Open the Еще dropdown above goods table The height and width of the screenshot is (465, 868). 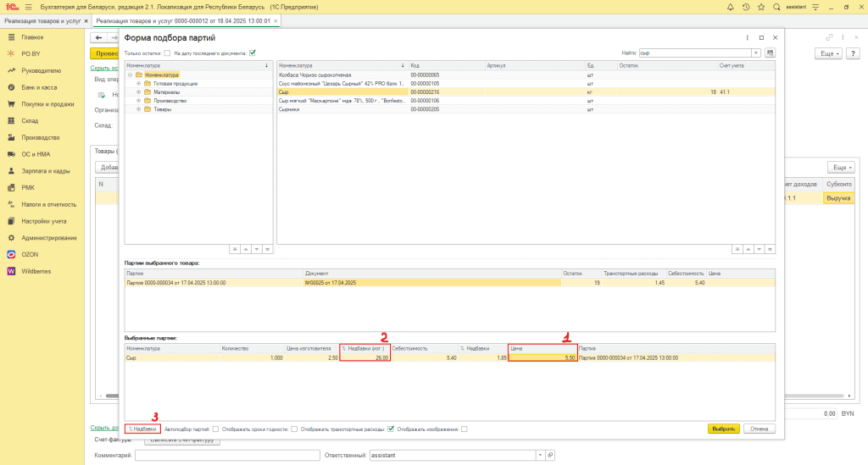(842, 168)
